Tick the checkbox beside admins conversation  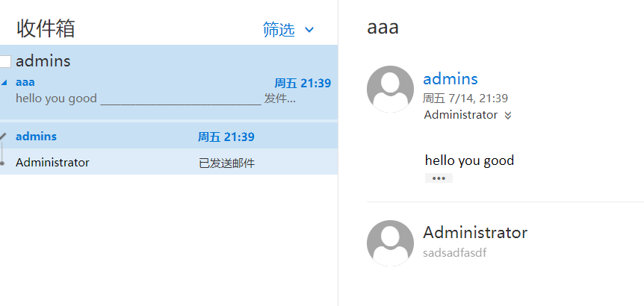(x=4, y=62)
